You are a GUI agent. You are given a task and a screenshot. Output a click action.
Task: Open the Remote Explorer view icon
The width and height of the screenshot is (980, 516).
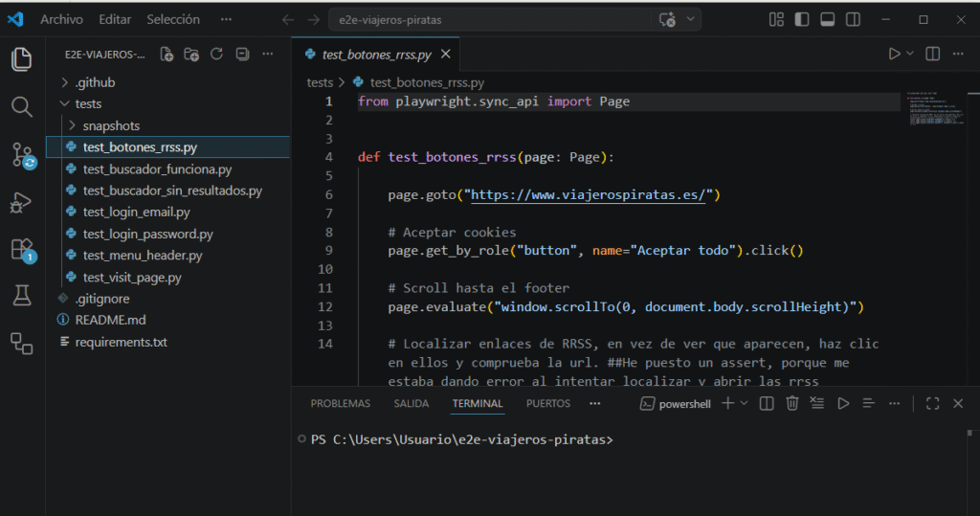(x=22, y=343)
